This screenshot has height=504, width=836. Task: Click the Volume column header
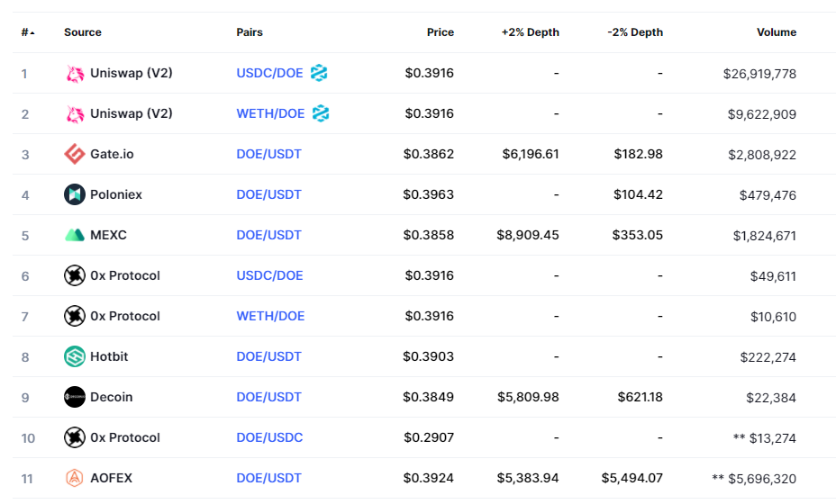[x=777, y=32]
